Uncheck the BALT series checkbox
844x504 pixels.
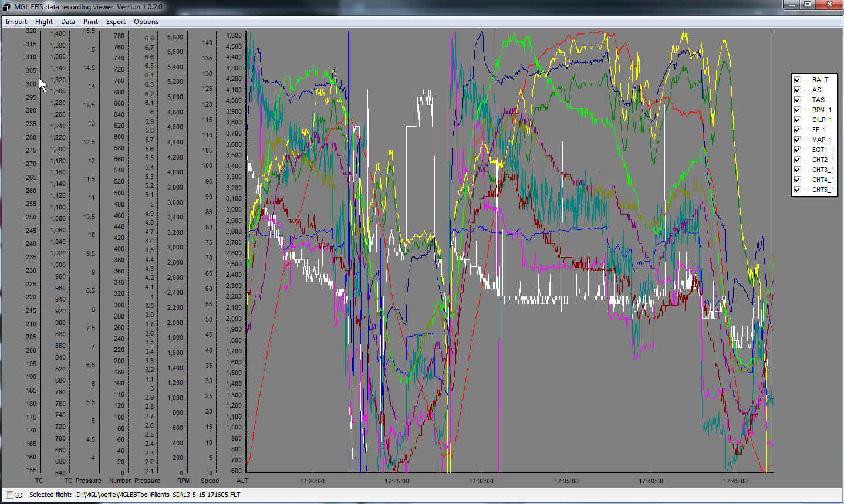(797, 80)
